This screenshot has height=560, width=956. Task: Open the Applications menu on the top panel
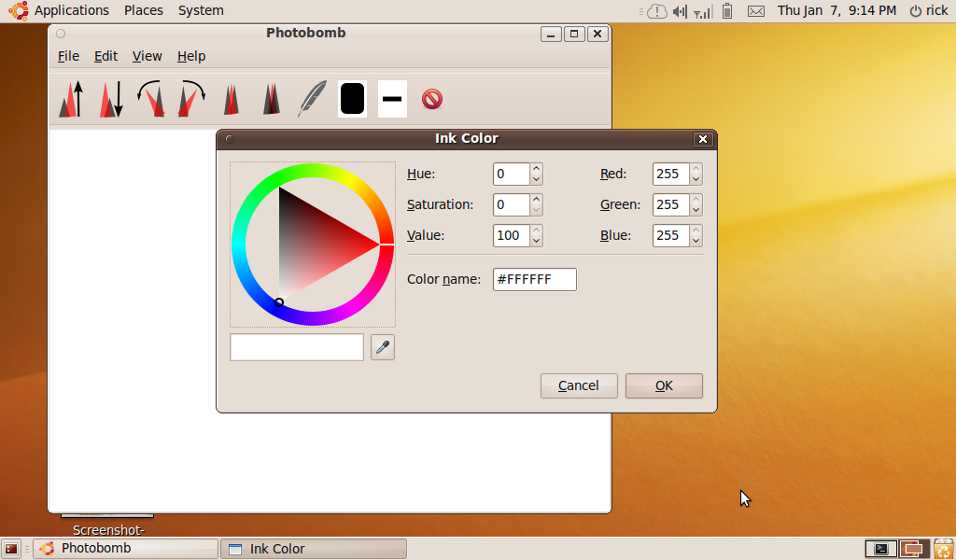tap(71, 10)
